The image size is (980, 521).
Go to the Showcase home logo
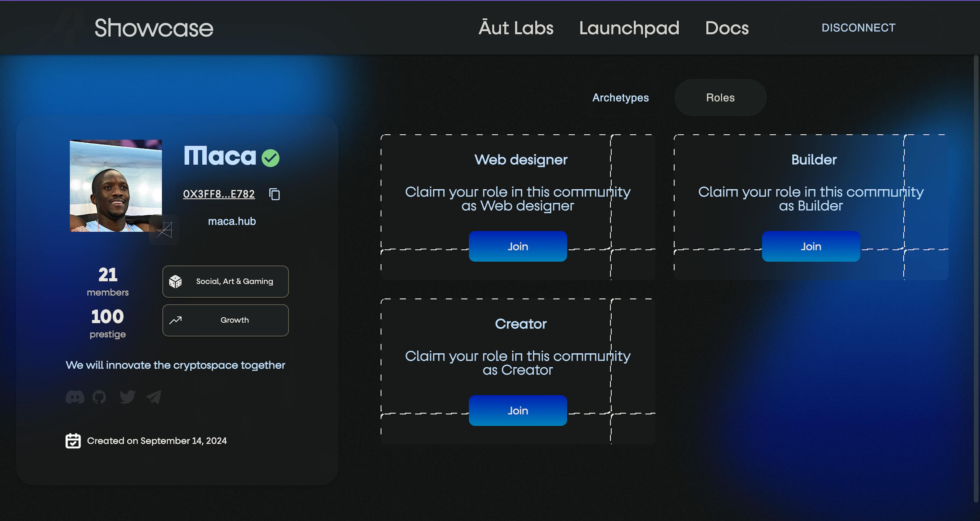[154, 28]
